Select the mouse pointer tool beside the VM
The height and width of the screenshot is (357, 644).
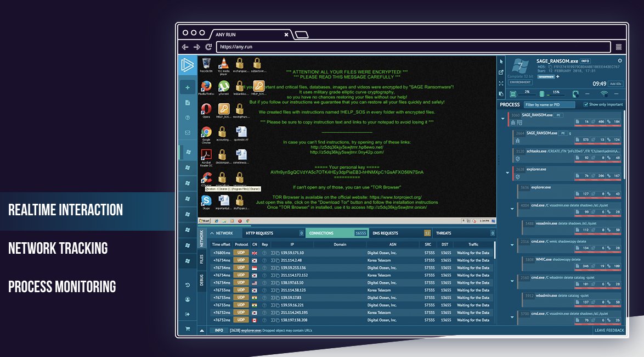pos(501,62)
